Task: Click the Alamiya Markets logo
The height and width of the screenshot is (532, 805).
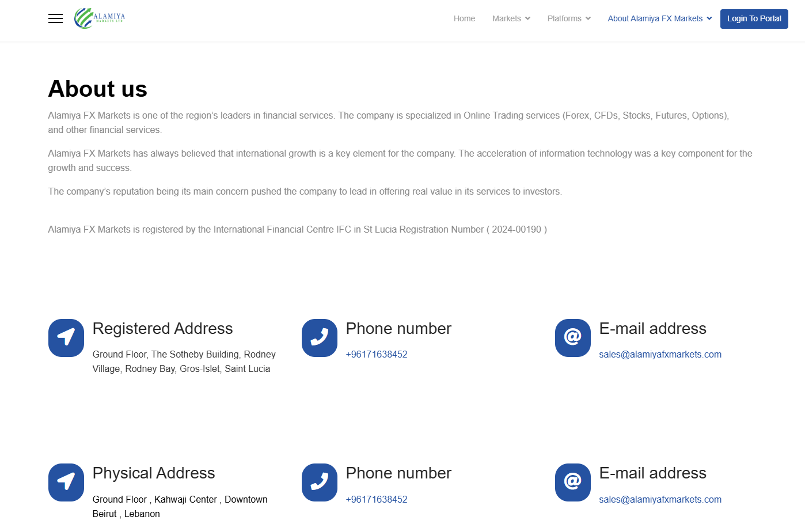Action: pyautogui.click(x=100, y=18)
